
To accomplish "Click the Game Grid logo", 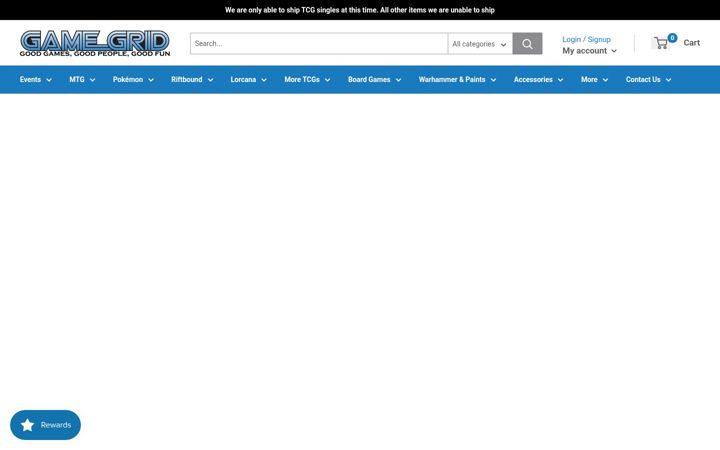I will tap(95, 43).
